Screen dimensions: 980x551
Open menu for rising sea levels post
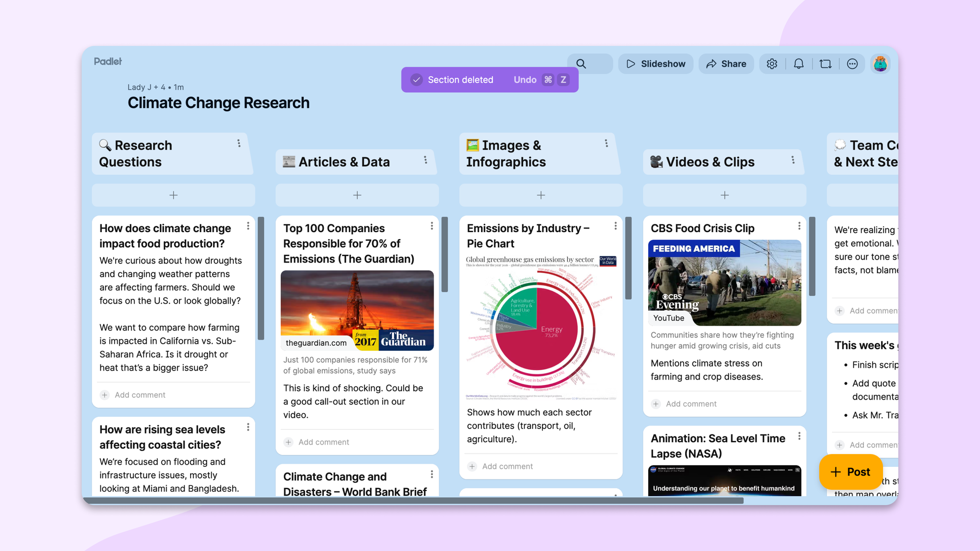(248, 427)
